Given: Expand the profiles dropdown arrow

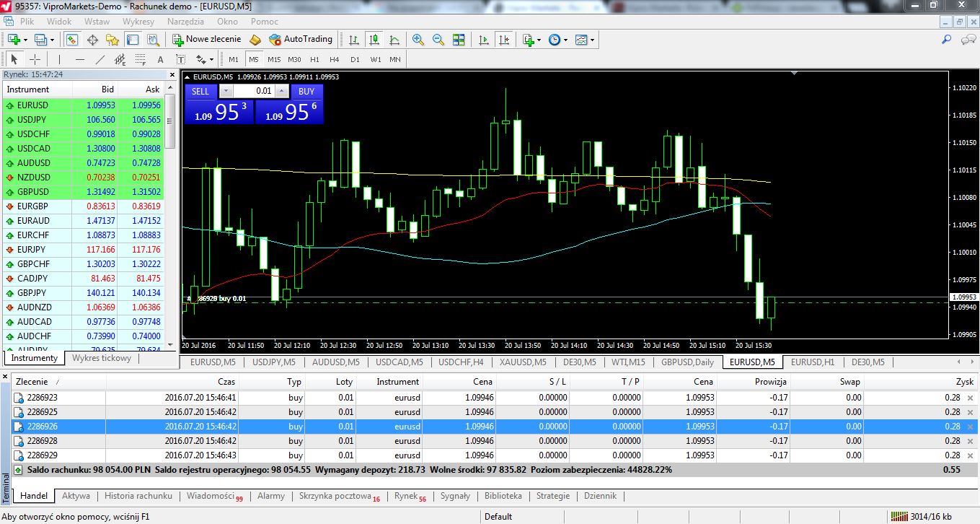Looking at the screenshot, I should pos(51,40).
